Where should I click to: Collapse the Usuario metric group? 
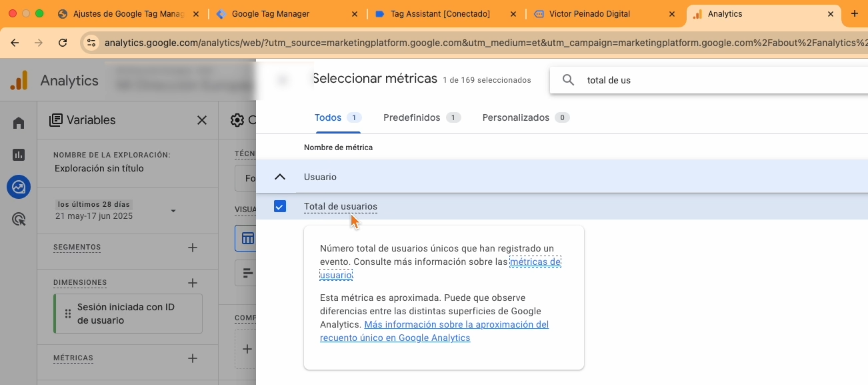pos(280,177)
